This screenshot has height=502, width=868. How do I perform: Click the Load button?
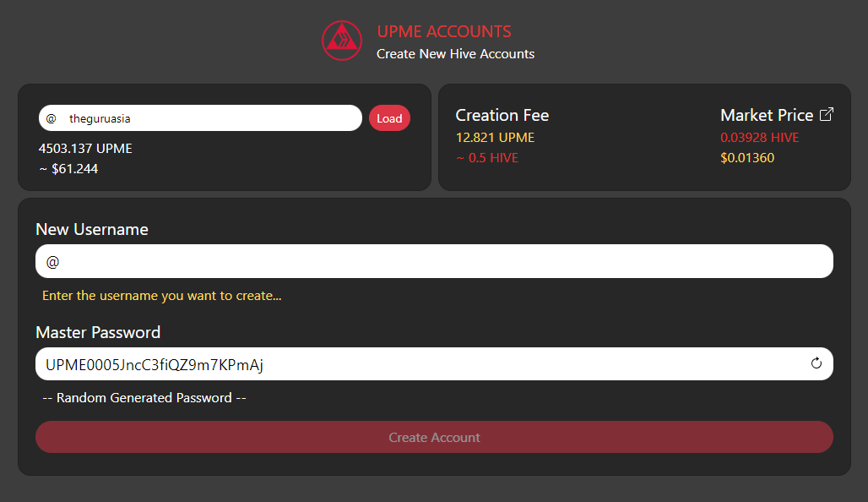390,118
